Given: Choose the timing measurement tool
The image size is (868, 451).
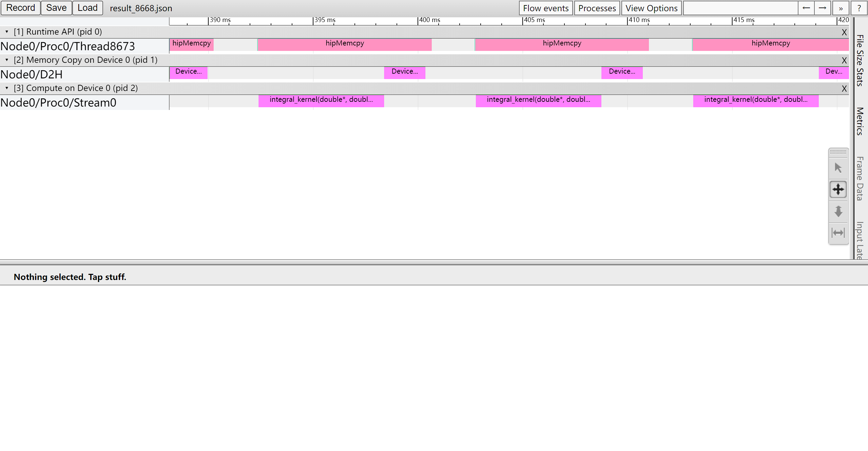Looking at the screenshot, I should (x=838, y=233).
